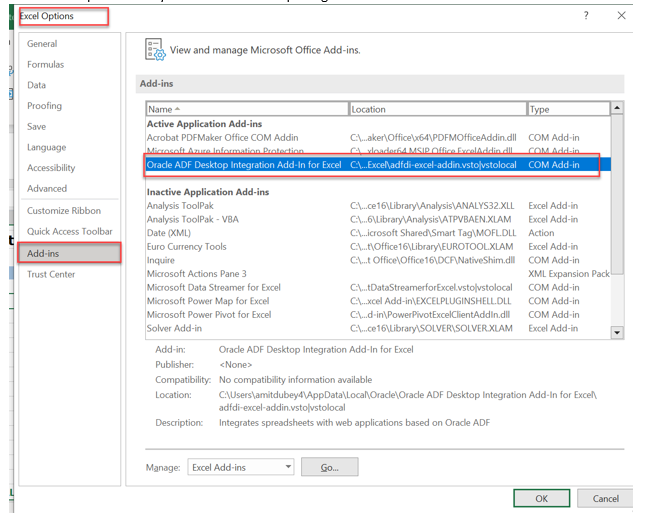Select the Euro Currency Tools row
The width and height of the screenshot is (670, 516).
coord(378,246)
